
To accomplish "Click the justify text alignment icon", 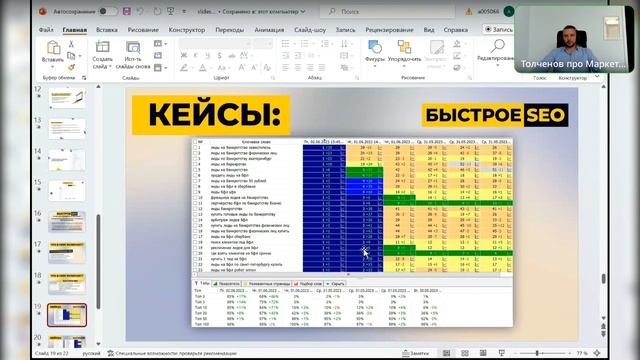I will [322, 67].
